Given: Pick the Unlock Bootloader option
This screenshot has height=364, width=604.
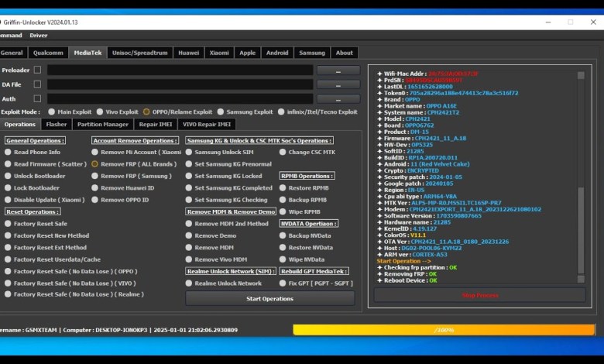Looking at the screenshot, I should click(9, 176).
